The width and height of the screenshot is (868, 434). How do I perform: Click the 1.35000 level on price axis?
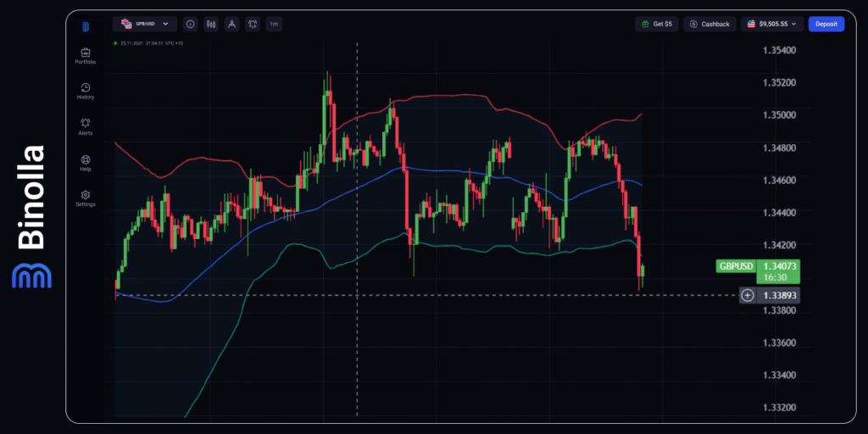tap(779, 115)
